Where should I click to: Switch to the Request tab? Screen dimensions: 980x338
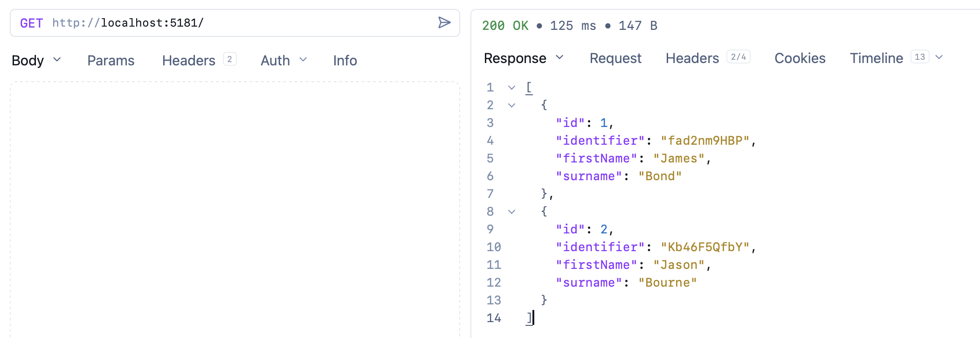click(615, 58)
